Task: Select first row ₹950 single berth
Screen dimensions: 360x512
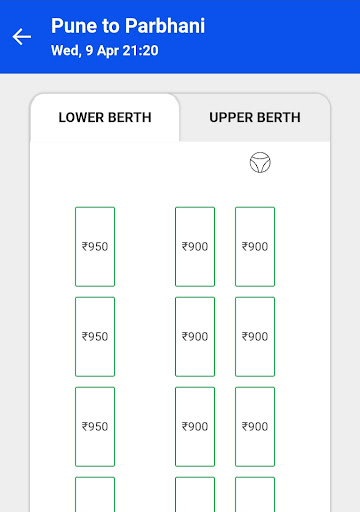Action: pyautogui.click(x=95, y=247)
